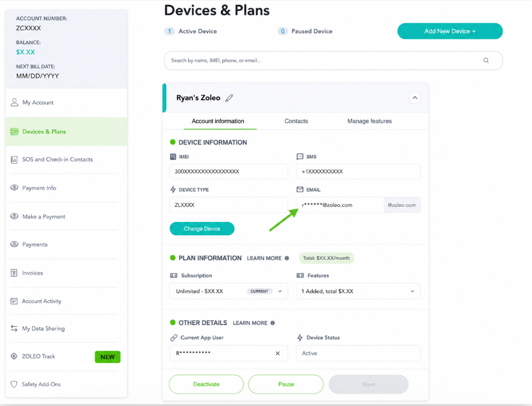
Task: Click the Current App User field
Action: (x=229, y=353)
